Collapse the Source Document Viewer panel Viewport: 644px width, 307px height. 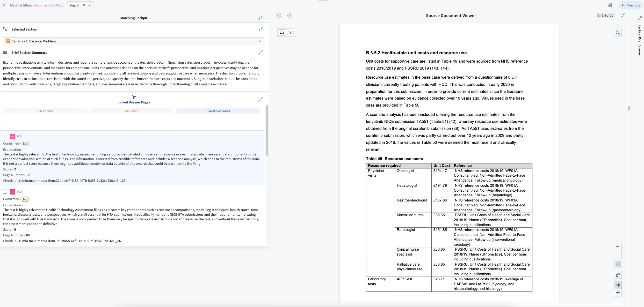[x=623, y=16]
